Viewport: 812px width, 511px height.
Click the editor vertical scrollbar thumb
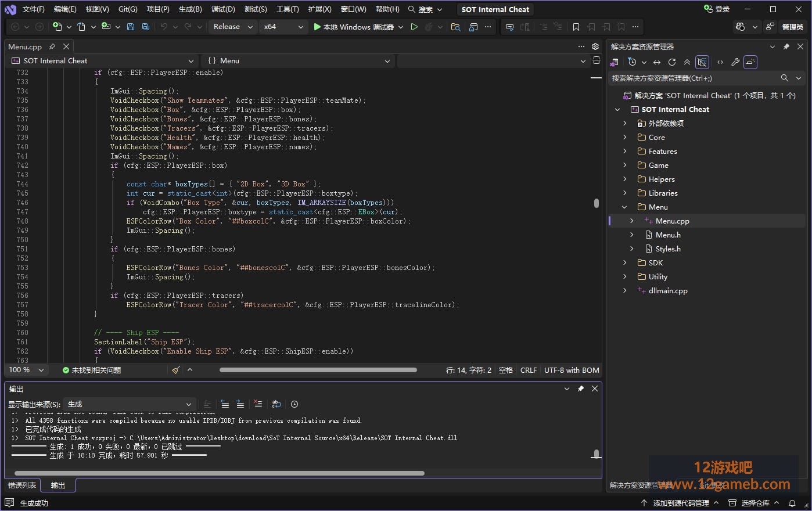point(596,203)
